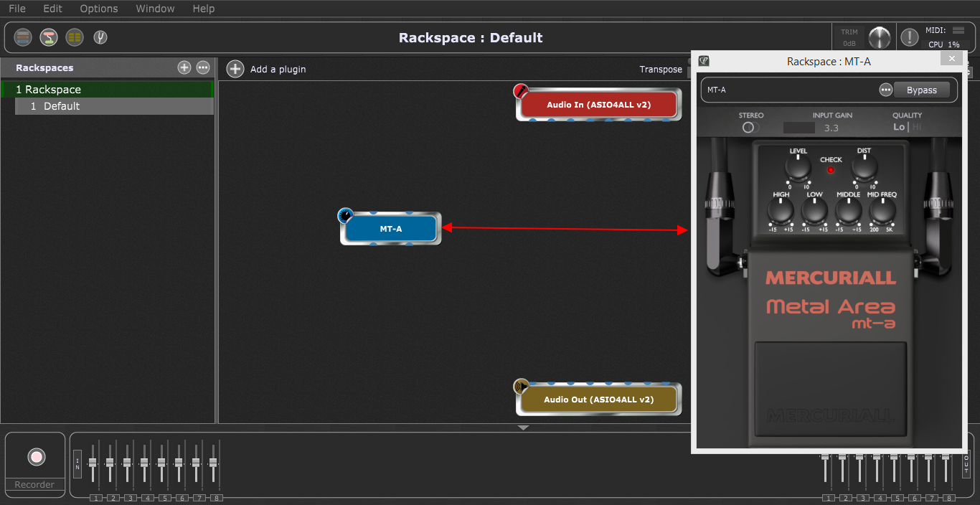Open the File menu
The height and width of the screenshot is (505, 980).
click(17, 9)
